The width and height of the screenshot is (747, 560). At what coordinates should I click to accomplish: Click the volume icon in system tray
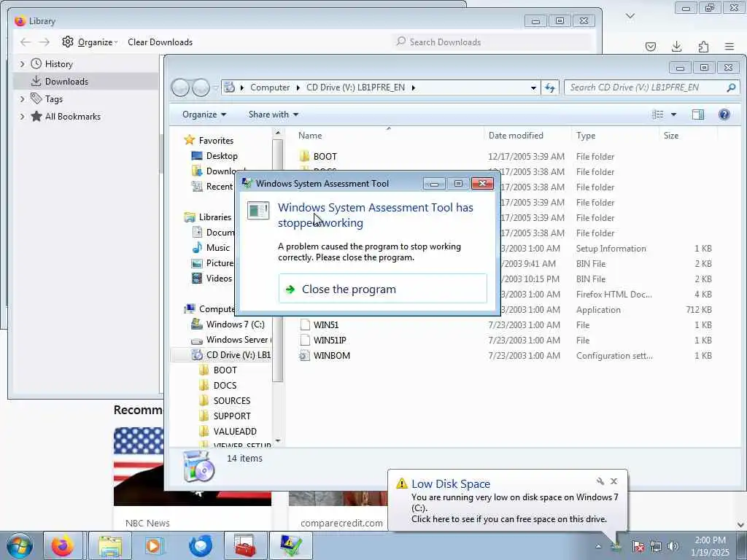pos(673,546)
